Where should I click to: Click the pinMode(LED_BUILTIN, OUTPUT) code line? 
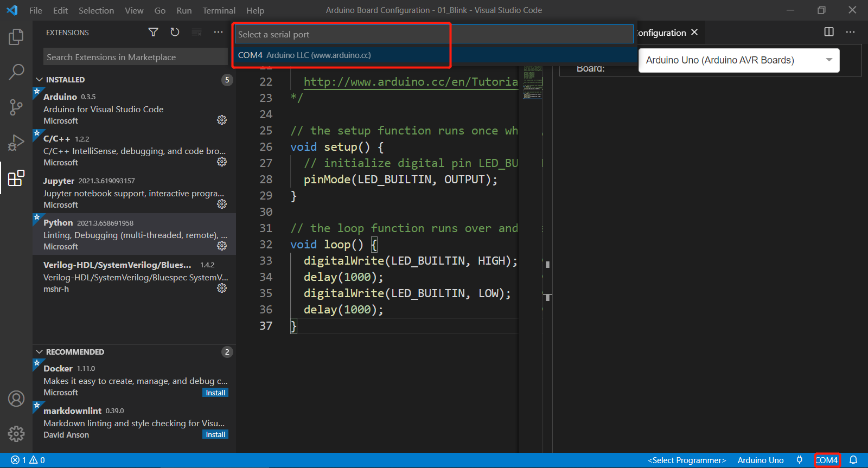point(400,179)
